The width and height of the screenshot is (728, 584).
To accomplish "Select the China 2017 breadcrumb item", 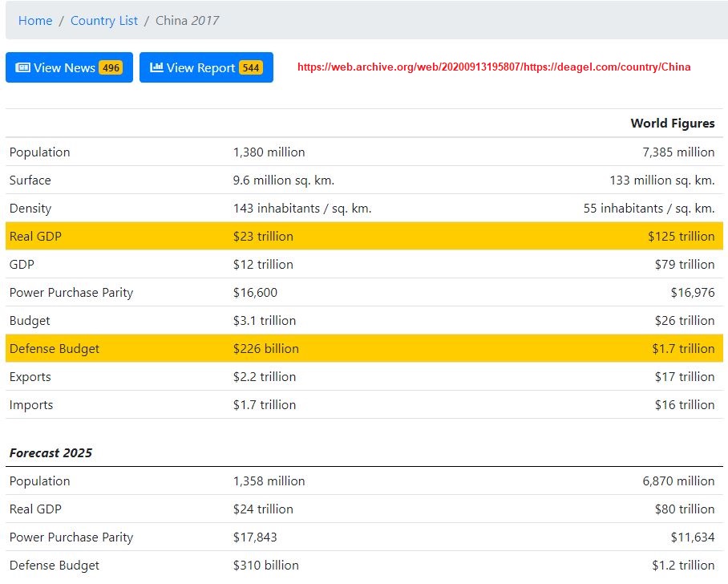I will click(x=187, y=20).
